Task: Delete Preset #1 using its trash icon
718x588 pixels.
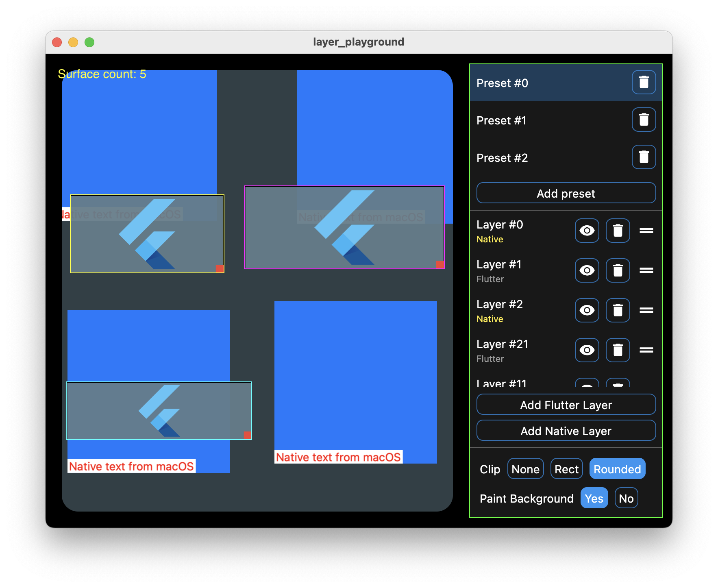Action: [643, 120]
